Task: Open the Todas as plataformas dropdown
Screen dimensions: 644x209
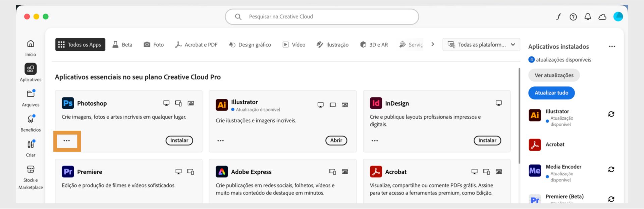Action: pos(481,45)
